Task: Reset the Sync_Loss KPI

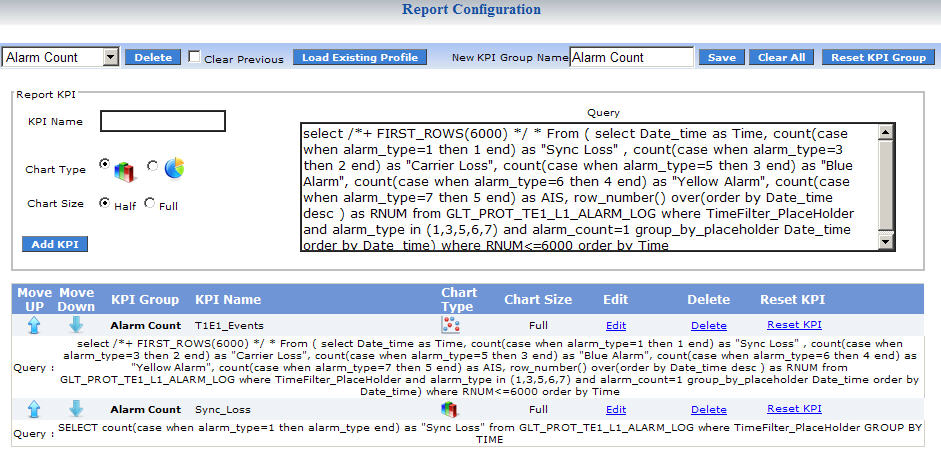Action: pyautogui.click(x=794, y=408)
